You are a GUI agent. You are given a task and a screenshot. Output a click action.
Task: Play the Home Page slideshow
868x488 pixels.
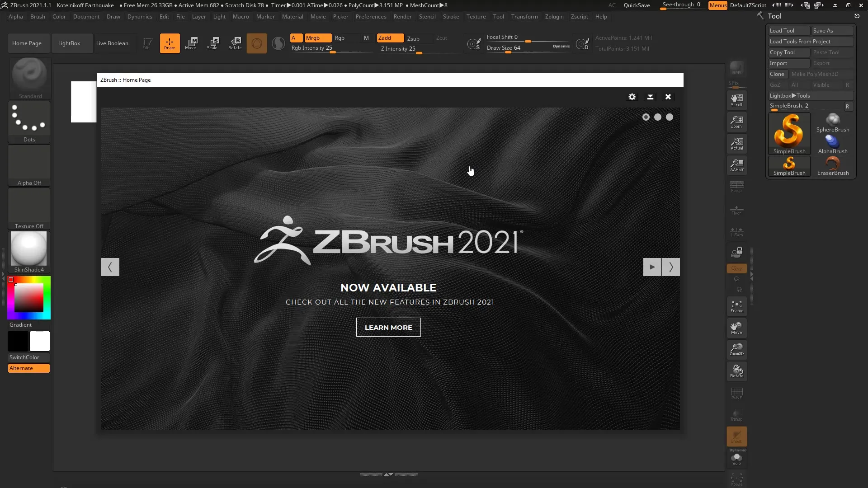tap(652, 267)
